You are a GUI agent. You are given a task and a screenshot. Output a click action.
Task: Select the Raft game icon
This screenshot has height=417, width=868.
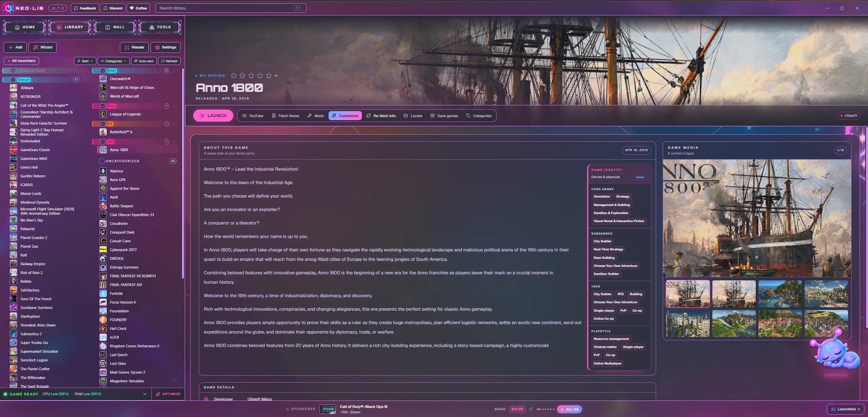tap(13, 255)
